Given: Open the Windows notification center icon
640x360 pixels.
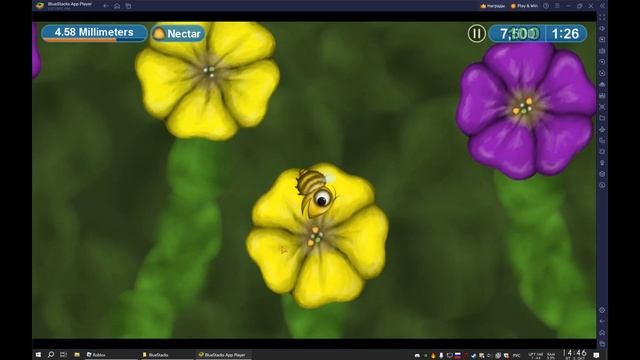Looking at the screenshot, I should coord(596,355).
